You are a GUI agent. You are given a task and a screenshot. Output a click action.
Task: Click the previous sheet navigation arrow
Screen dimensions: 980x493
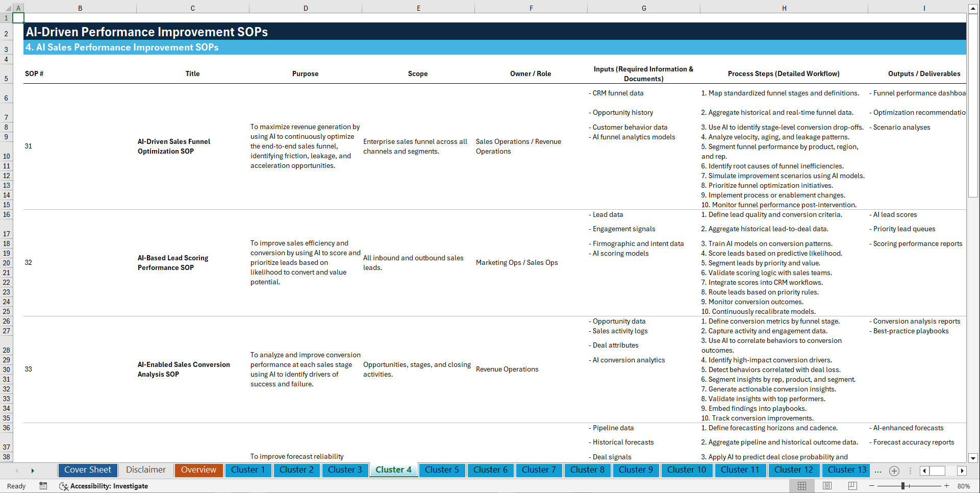pos(17,470)
